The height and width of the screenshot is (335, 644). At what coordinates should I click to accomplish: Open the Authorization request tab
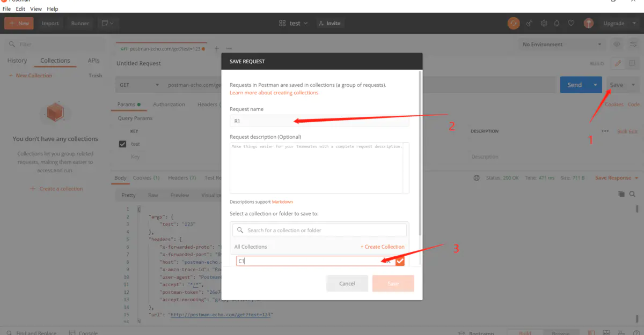pyautogui.click(x=169, y=105)
